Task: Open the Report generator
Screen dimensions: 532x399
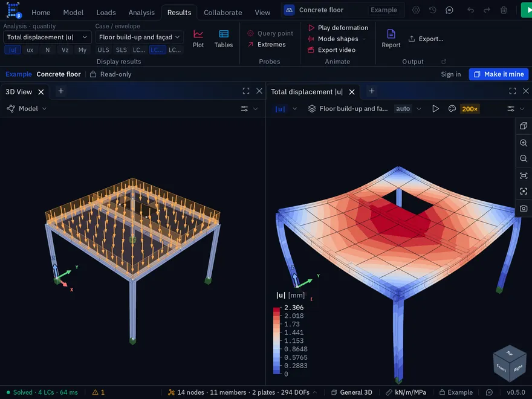Action: point(391,39)
